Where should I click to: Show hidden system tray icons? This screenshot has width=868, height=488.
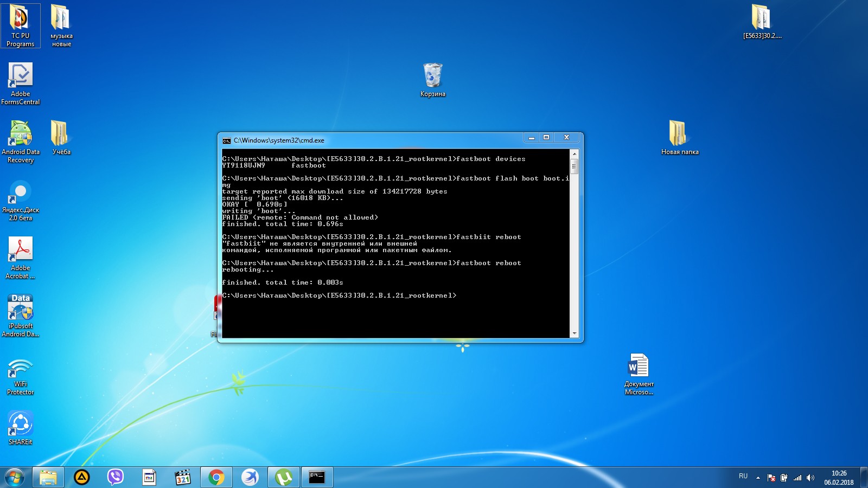[758, 478]
